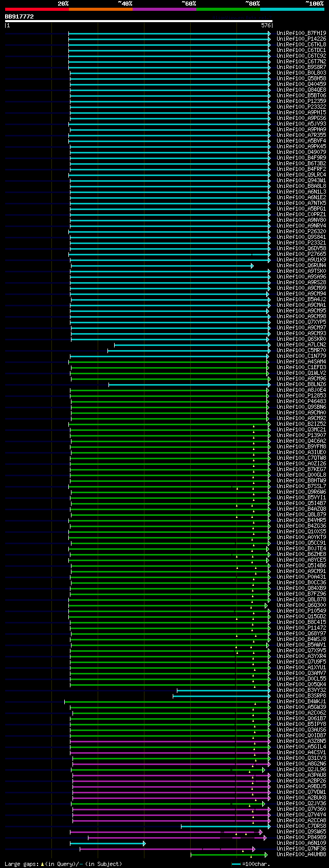Image resolution: width=329 pixels, height=868 pixels.
Task: Open hit UniRef100_P13907
Action: (301, 436)
